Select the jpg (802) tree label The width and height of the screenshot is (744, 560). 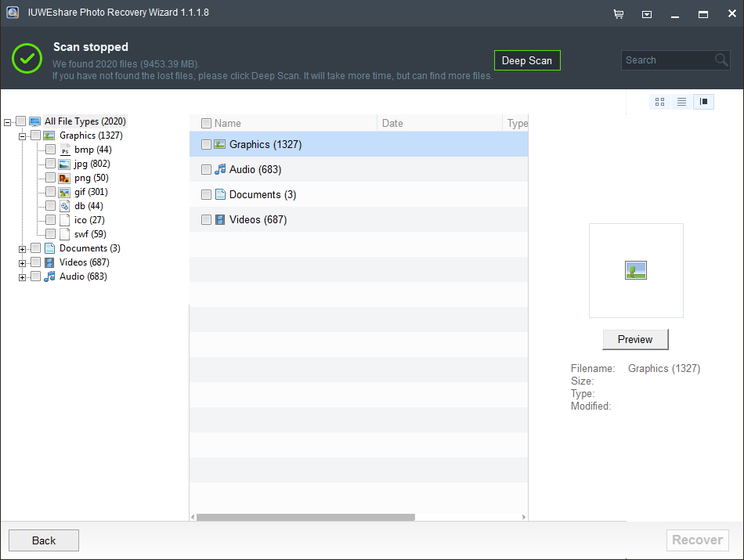92,164
